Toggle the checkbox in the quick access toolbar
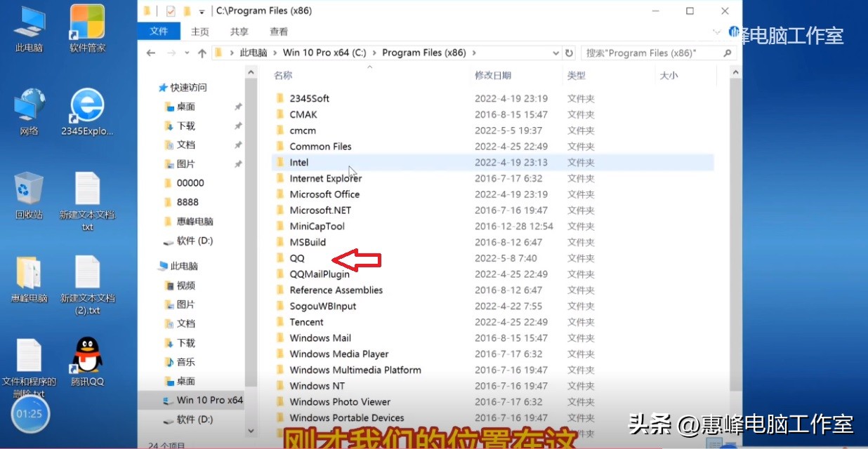 click(170, 11)
